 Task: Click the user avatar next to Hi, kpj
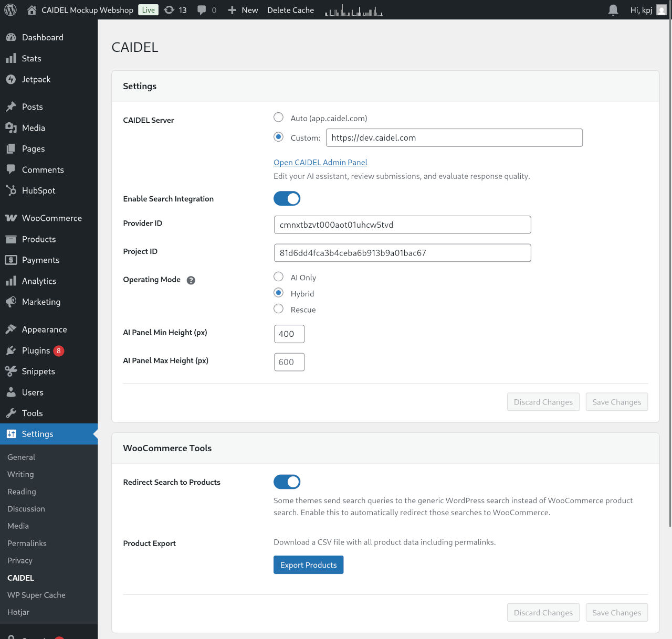pos(661,10)
